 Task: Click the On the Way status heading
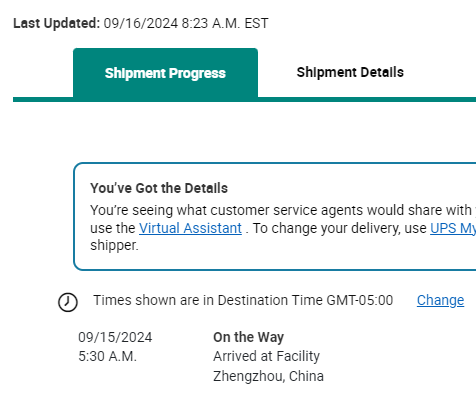point(249,337)
